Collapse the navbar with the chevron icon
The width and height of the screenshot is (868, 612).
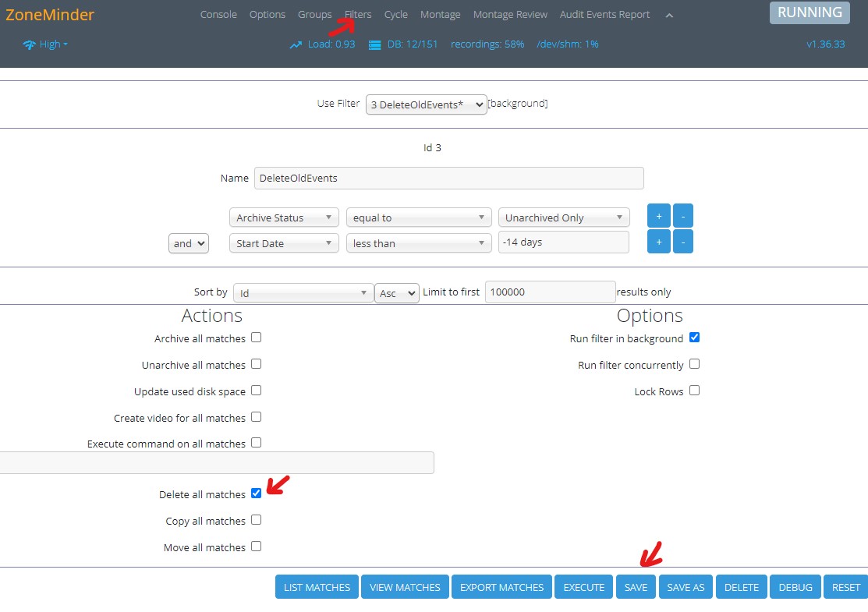point(670,15)
